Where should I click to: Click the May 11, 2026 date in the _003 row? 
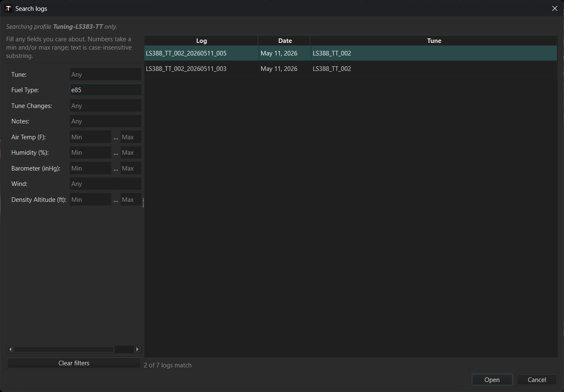(279, 69)
